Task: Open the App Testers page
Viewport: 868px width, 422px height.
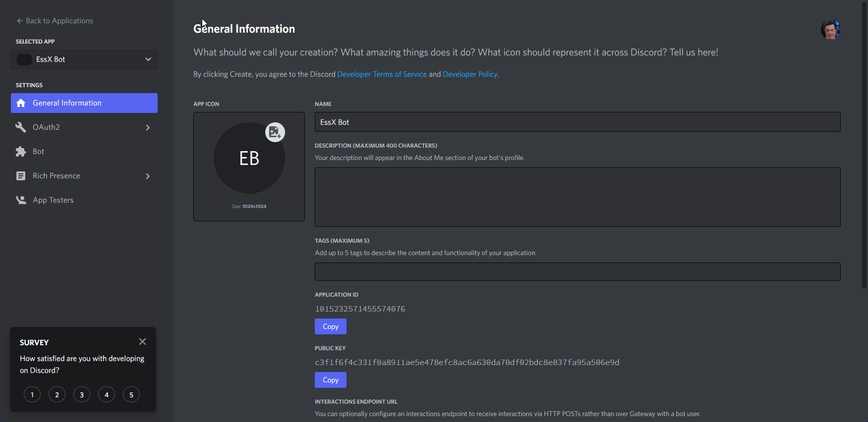Action: [x=84, y=200]
